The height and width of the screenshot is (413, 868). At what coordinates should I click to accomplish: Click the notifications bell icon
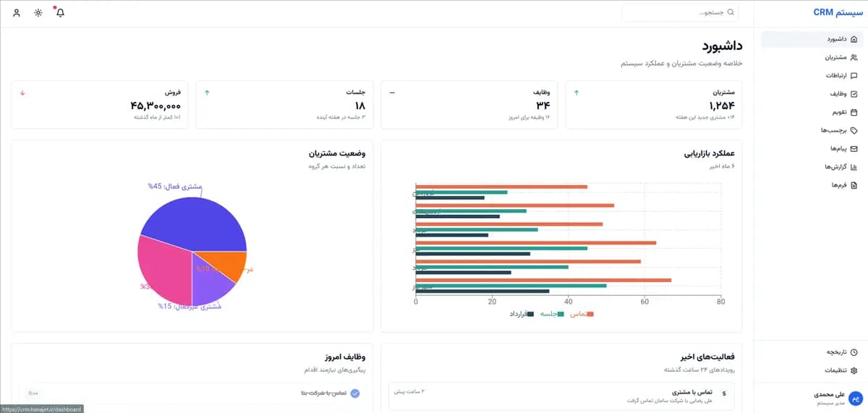60,13
